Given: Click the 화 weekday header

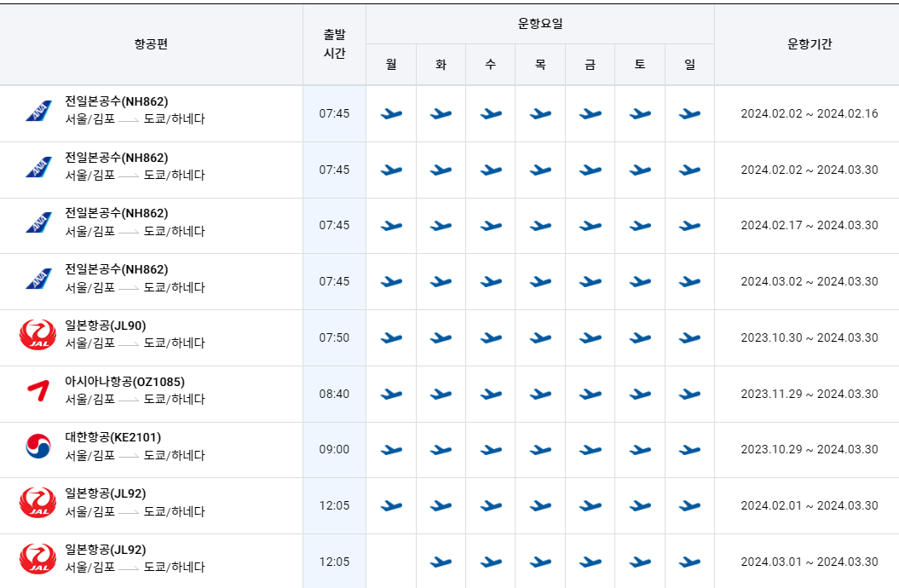Looking at the screenshot, I should [x=441, y=64].
